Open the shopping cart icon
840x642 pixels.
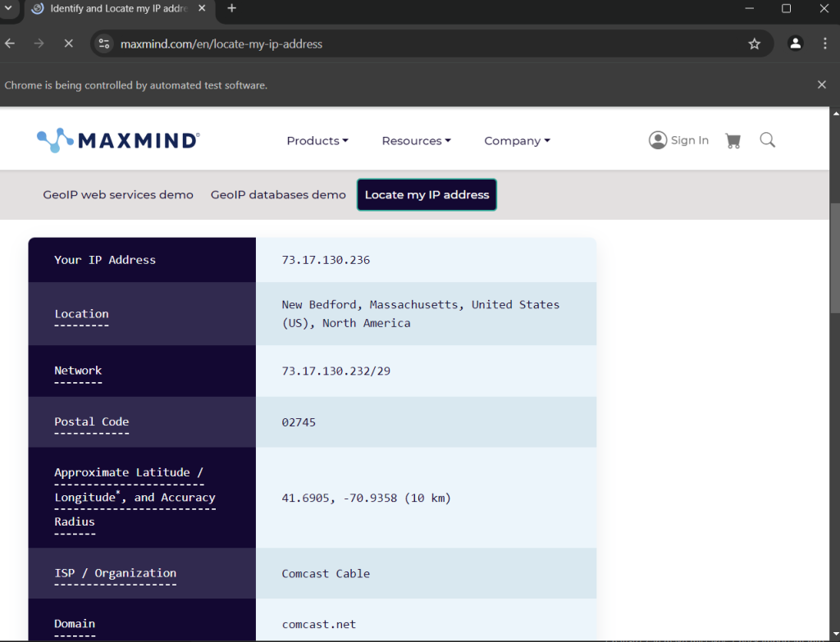tap(733, 141)
